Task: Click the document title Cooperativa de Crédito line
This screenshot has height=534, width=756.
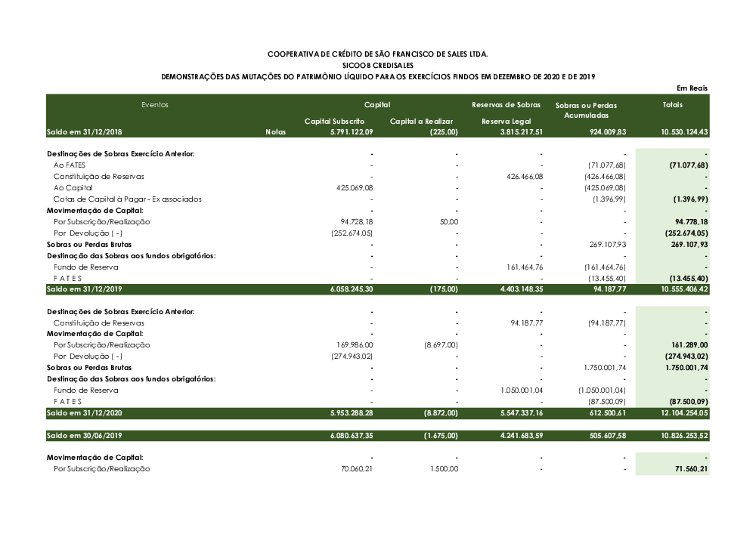Action: (x=377, y=54)
